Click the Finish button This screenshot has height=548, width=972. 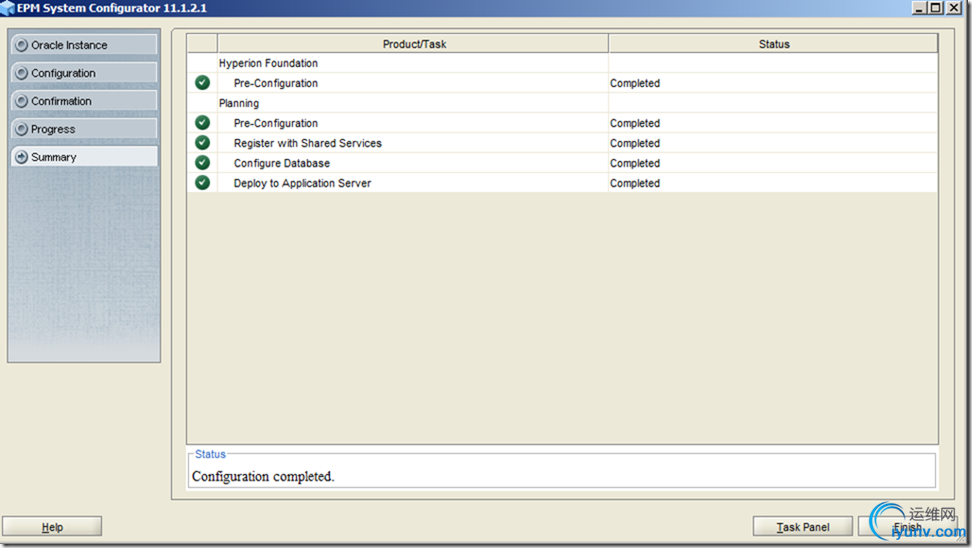pyautogui.click(x=908, y=526)
